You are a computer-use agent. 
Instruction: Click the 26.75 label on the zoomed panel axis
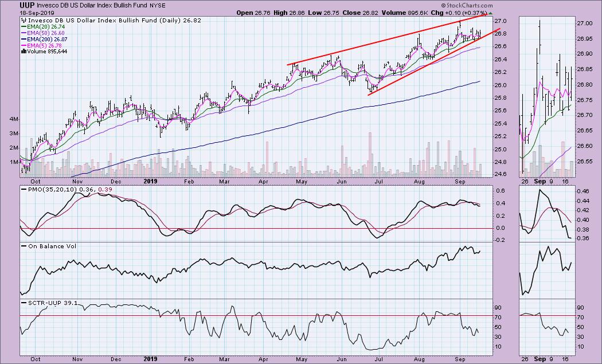586,100
